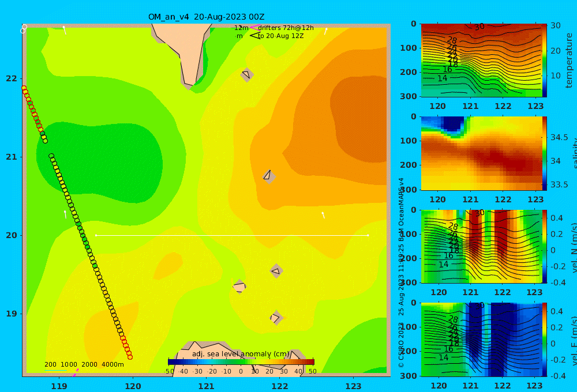The width and height of the screenshot is (577, 392).
Task: Select the island marker near 18.9N 122E
Action: click(276, 318)
